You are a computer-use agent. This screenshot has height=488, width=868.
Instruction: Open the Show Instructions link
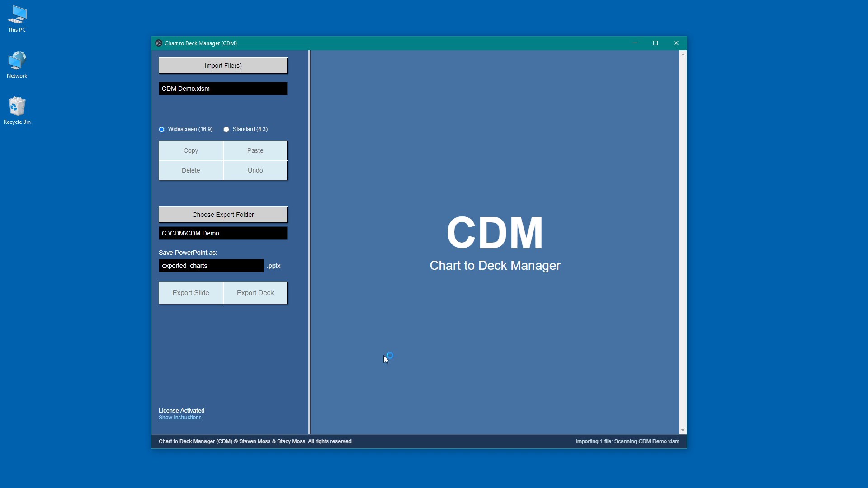(x=180, y=418)
